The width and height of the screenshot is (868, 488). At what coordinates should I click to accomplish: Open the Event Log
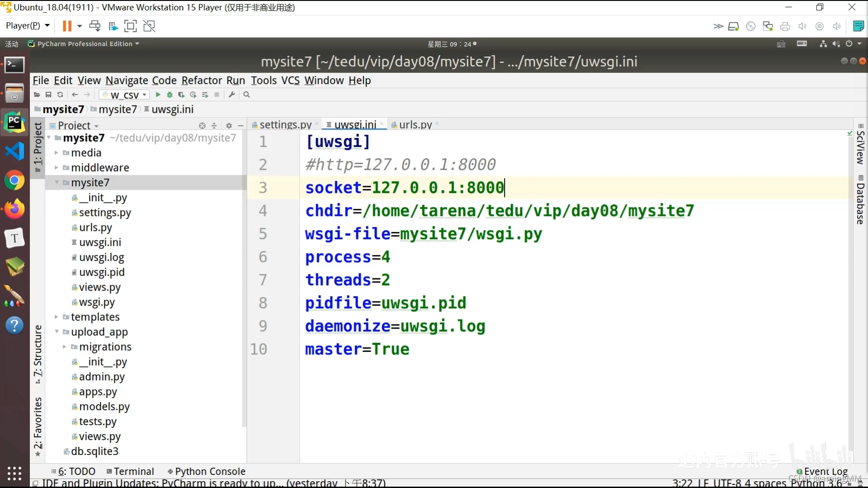click(826, 471)
